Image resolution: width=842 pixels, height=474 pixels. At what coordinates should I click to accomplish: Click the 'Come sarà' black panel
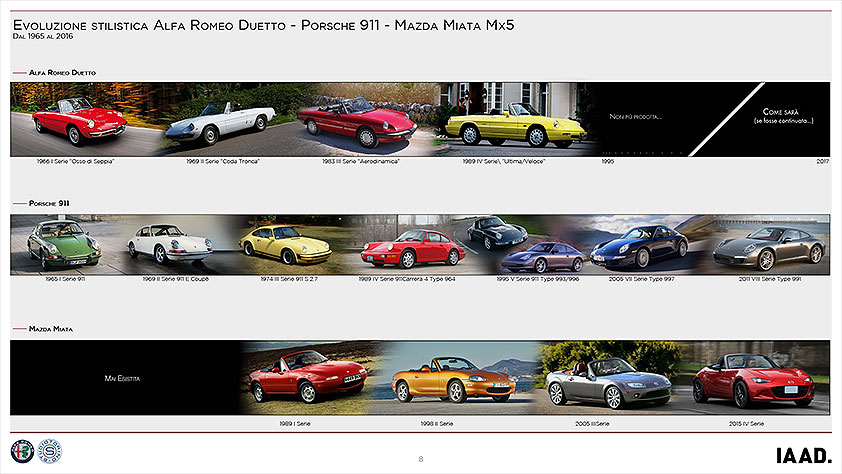787,117
